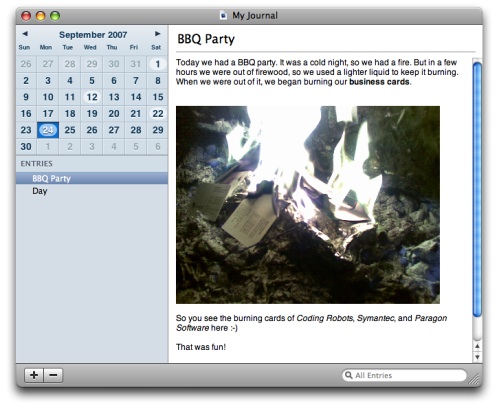The image size is (500, 407).
Task: Select September 22 on the calendar
Action: (x=158, y=114)
